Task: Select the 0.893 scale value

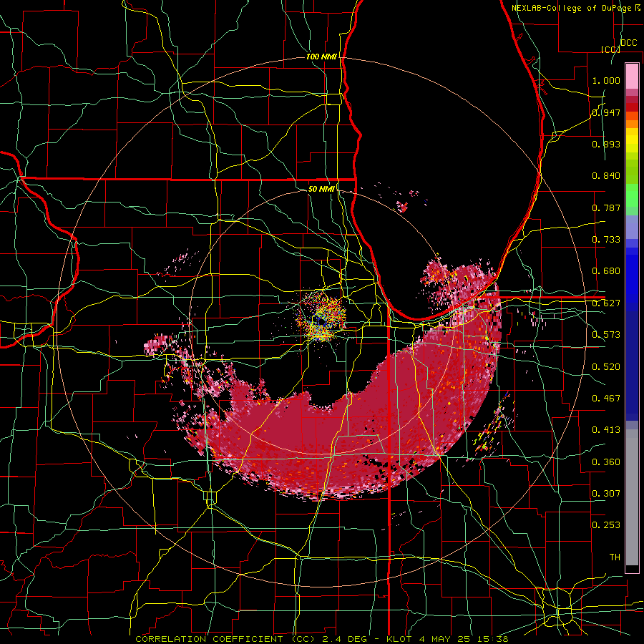Action: [x=606, y=144]
